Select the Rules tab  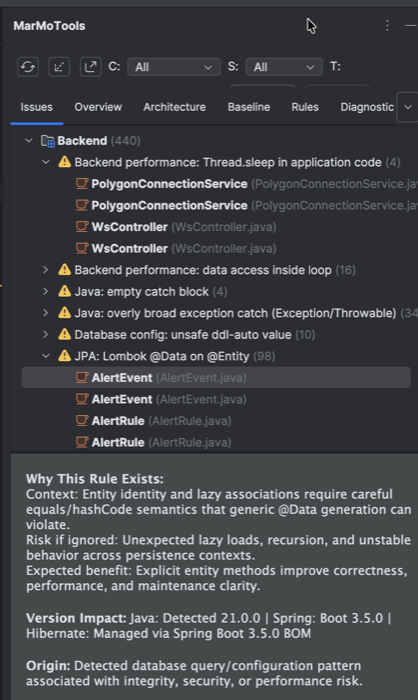pos(305,107)
